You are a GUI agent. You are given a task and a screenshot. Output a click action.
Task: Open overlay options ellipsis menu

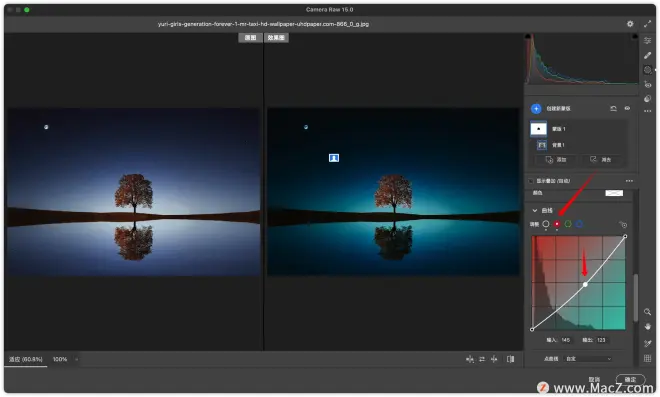(629, 181)
